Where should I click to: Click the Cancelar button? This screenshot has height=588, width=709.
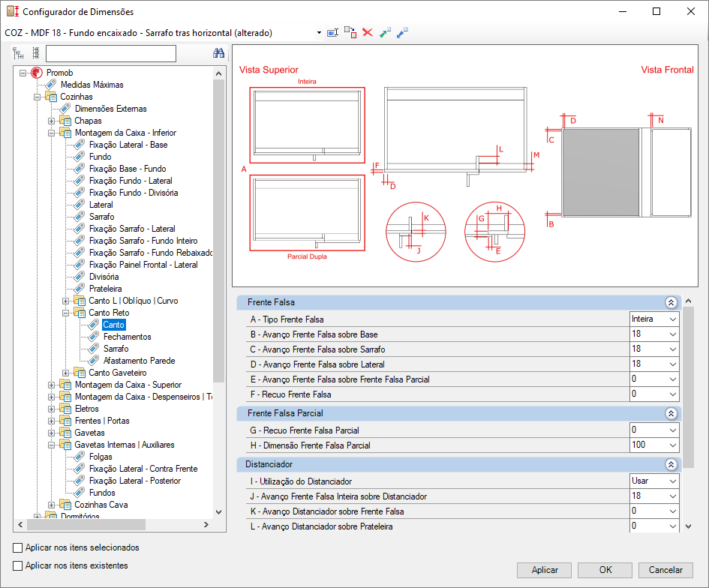(x=665, y=570)
